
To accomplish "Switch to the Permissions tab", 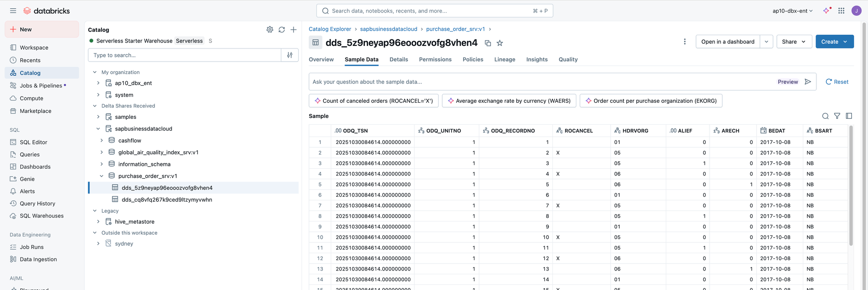I will tap(435, 59).
